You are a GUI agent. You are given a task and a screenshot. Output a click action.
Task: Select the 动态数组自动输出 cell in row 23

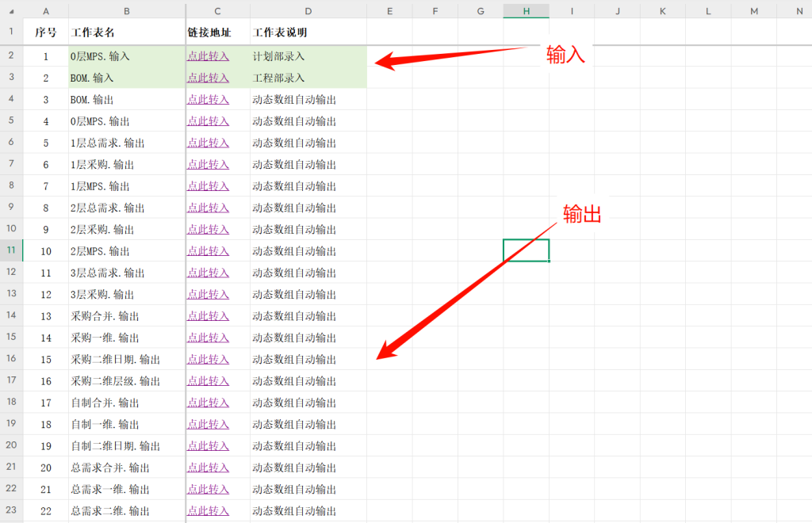[308, 511]
